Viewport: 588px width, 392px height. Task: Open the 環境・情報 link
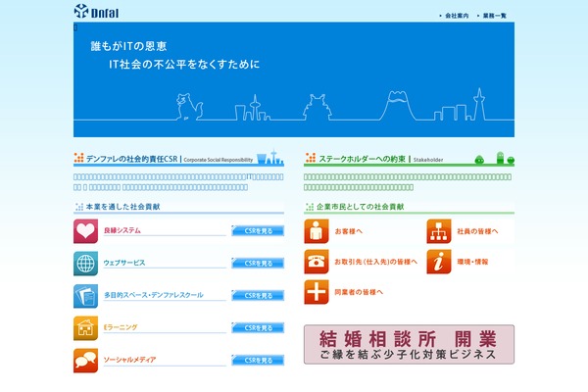click(x=472, y=262)
